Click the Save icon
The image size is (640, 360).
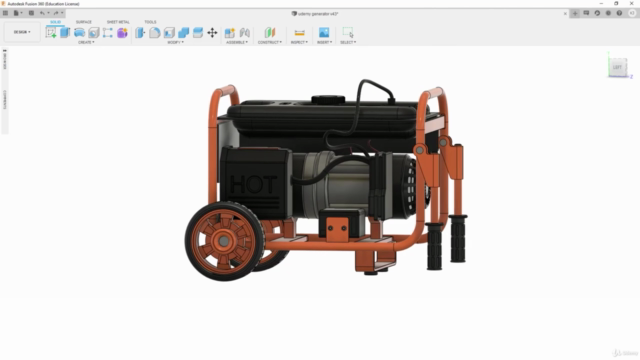tap(31, 13)
